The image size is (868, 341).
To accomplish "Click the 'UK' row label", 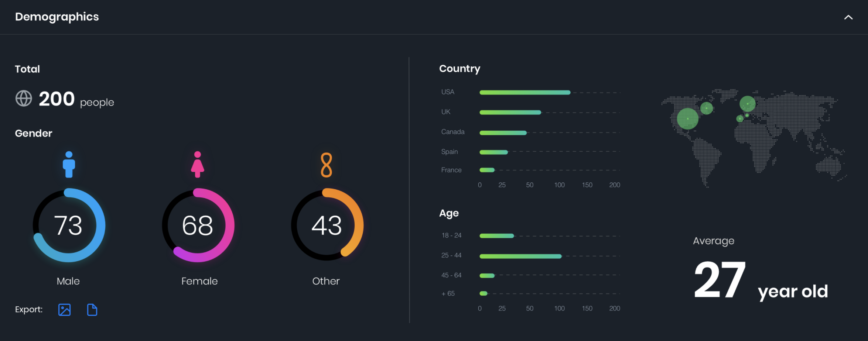I will (x=446, y=112).
